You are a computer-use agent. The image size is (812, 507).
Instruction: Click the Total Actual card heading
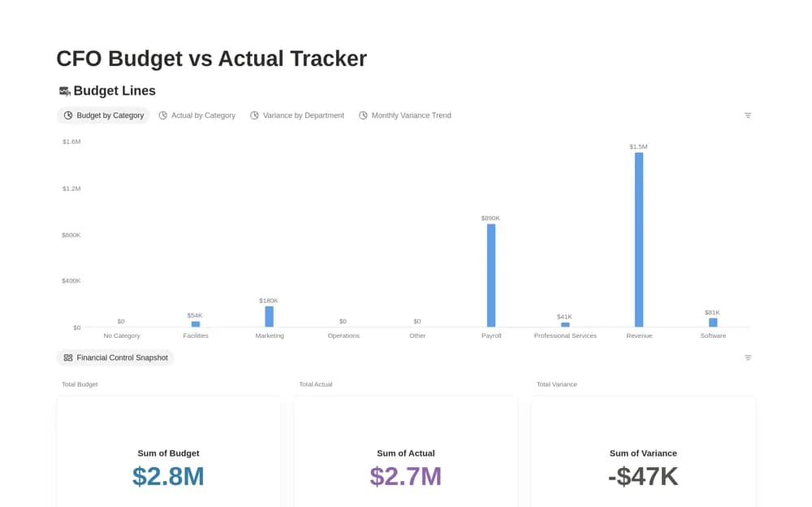pos(316,384)
